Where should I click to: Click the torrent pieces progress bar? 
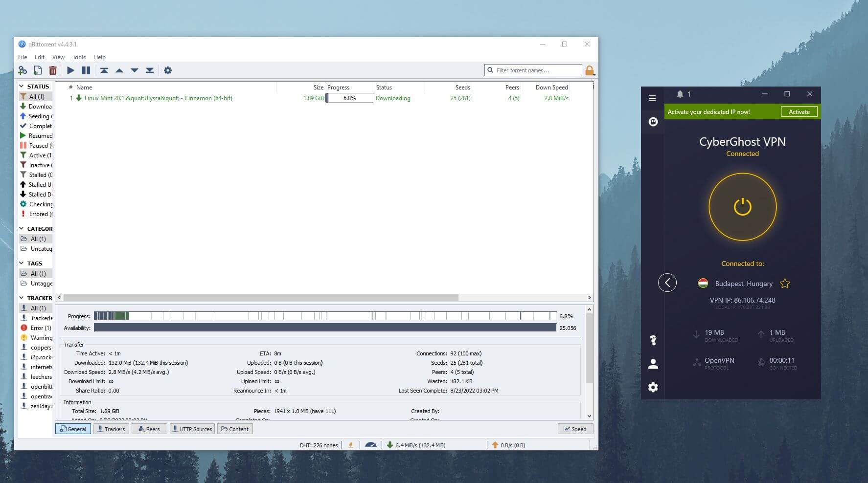coord(325,316)
